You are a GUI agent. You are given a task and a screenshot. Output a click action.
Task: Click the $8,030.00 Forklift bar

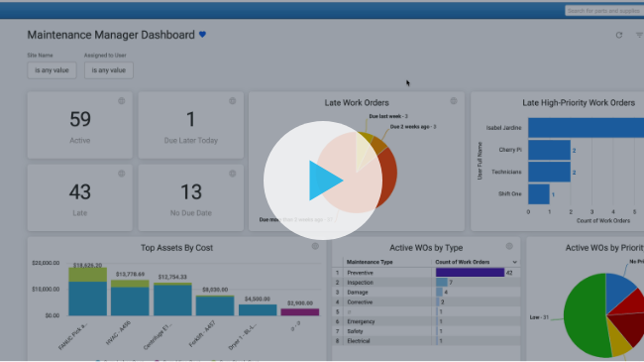click(x=215, y=305)
